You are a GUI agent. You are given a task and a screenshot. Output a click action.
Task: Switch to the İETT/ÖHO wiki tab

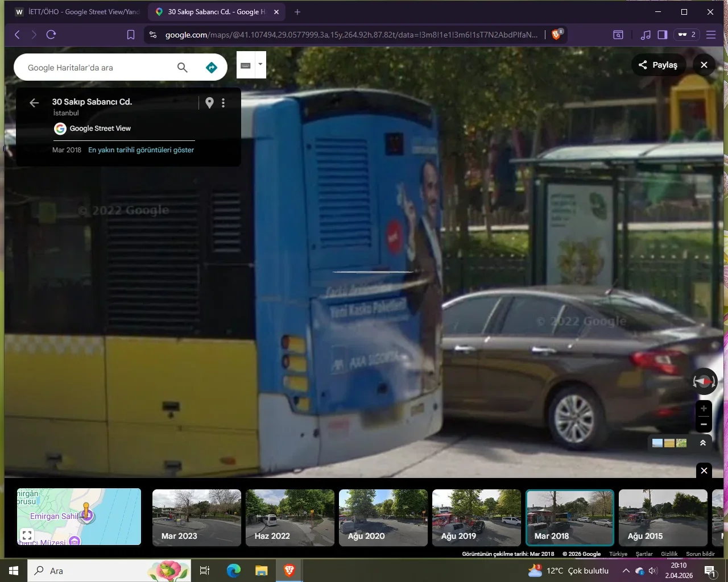[78, 12]
